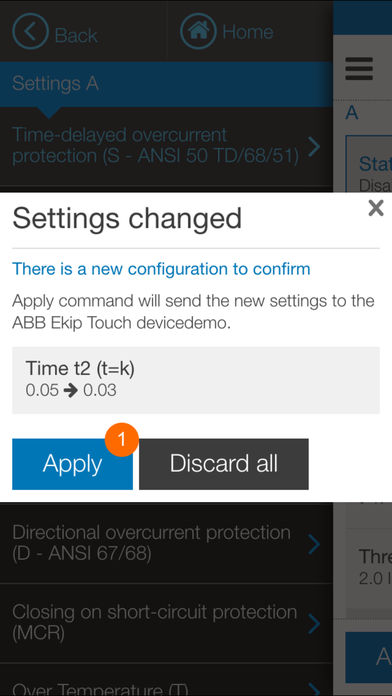This screenshot has width=392, height=696.
Task: Click the arrow icon between 0.05 and 0.03
Action: click(x=71, y=391)
